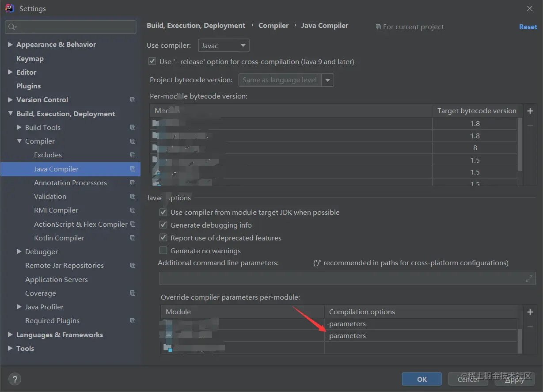
Task: Click the search magnifier icon in settings search
Action: click(11, 27)
